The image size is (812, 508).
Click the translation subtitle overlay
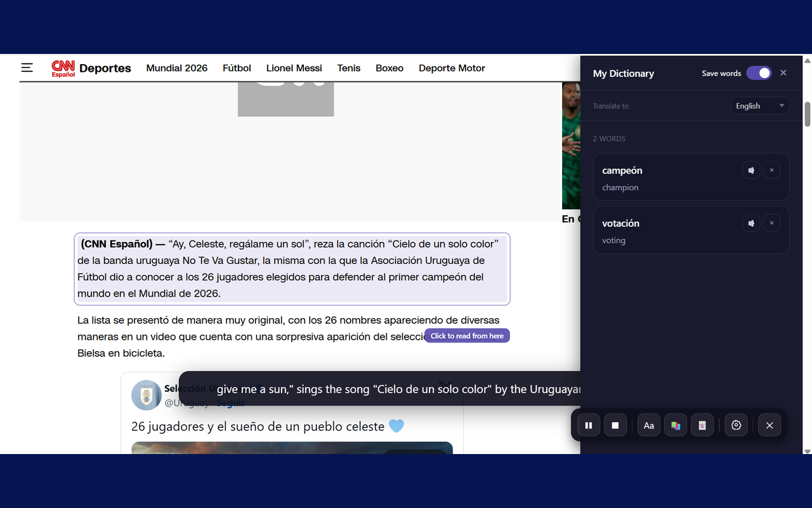tap(380, 389)
